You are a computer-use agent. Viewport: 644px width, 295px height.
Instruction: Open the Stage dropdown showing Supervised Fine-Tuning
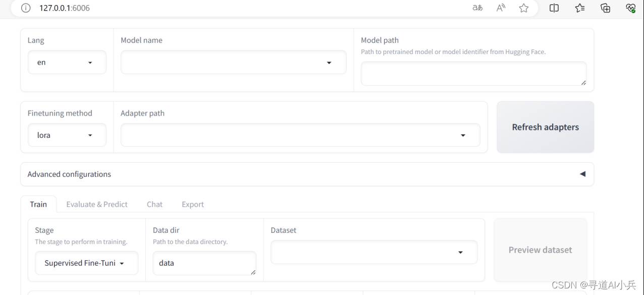[86, 263]
